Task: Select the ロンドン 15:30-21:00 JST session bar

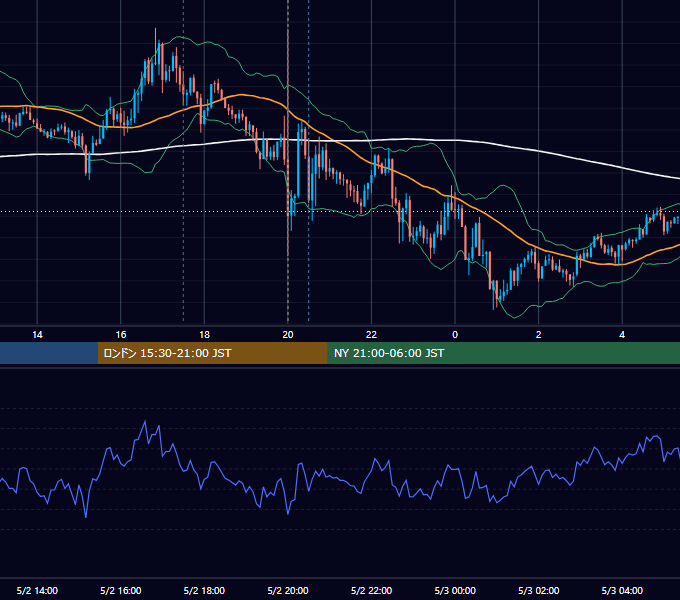Action: [212, 353]
